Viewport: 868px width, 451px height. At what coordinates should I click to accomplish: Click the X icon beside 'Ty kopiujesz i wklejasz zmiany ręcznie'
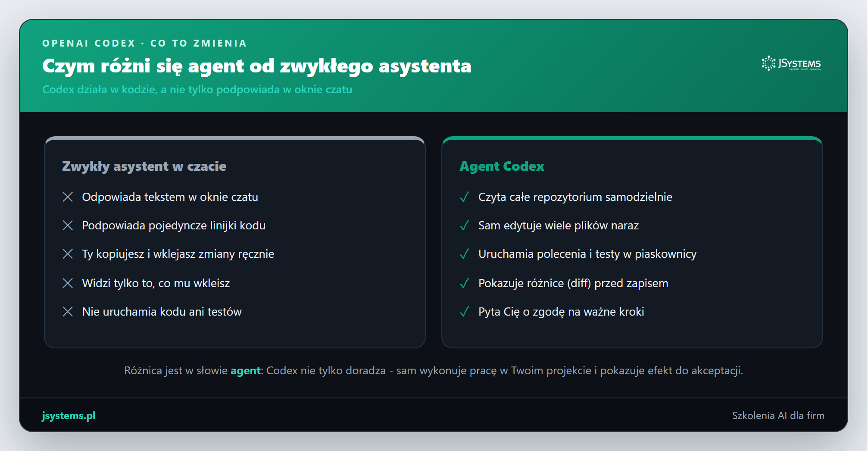(68, 254)
